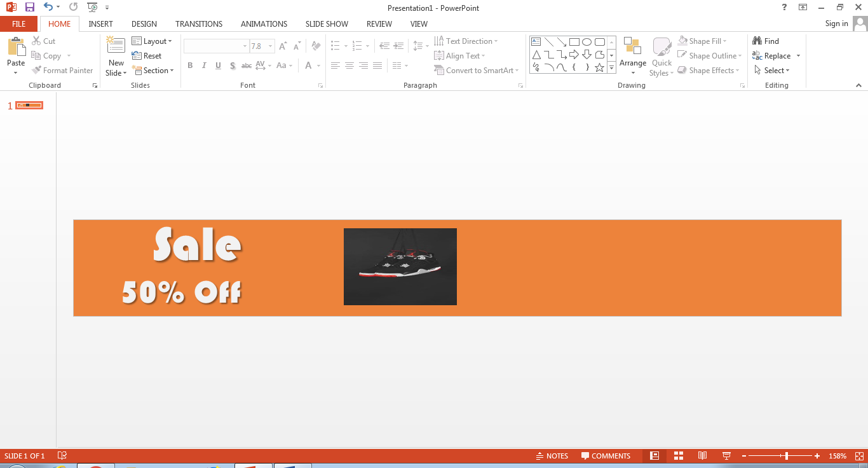The width and height of the screenshot is (868, 468).
Task: Switch to the INSERT ribbon tab
Action: pos(100,24)
